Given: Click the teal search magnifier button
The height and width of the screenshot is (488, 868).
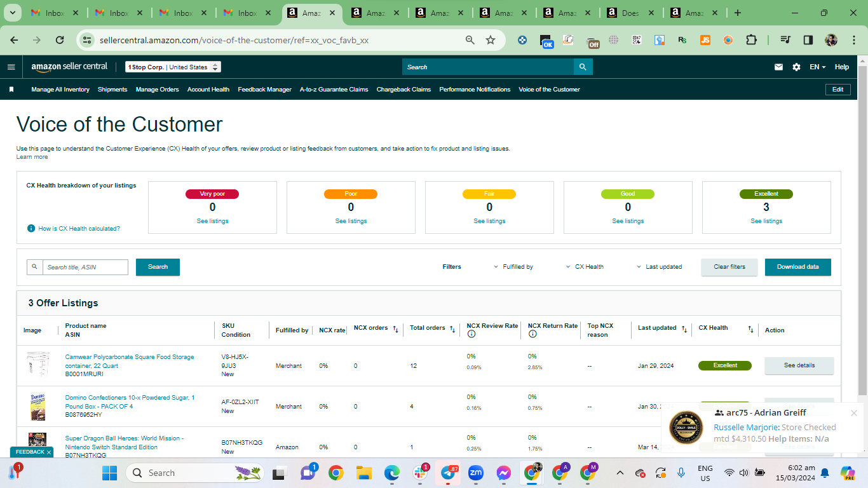Looking at the screenshot, I should point(583,67).
